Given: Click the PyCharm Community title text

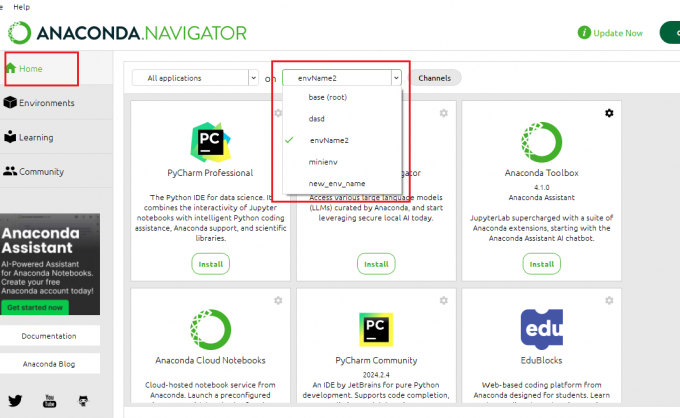Looking at the screenshot, I should click(376, 360).
